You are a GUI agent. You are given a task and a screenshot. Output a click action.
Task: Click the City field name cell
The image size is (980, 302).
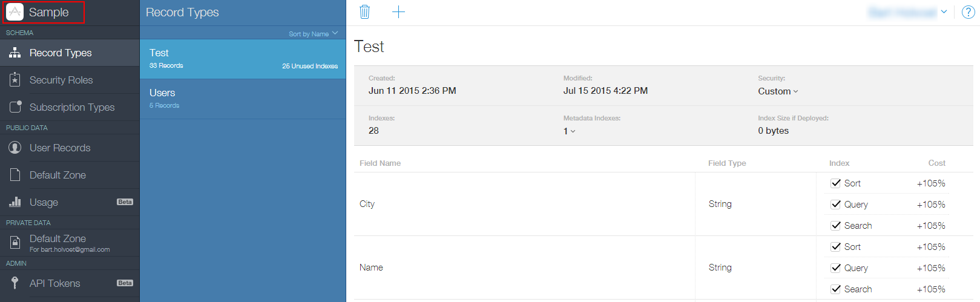click(x=367, y=204)
